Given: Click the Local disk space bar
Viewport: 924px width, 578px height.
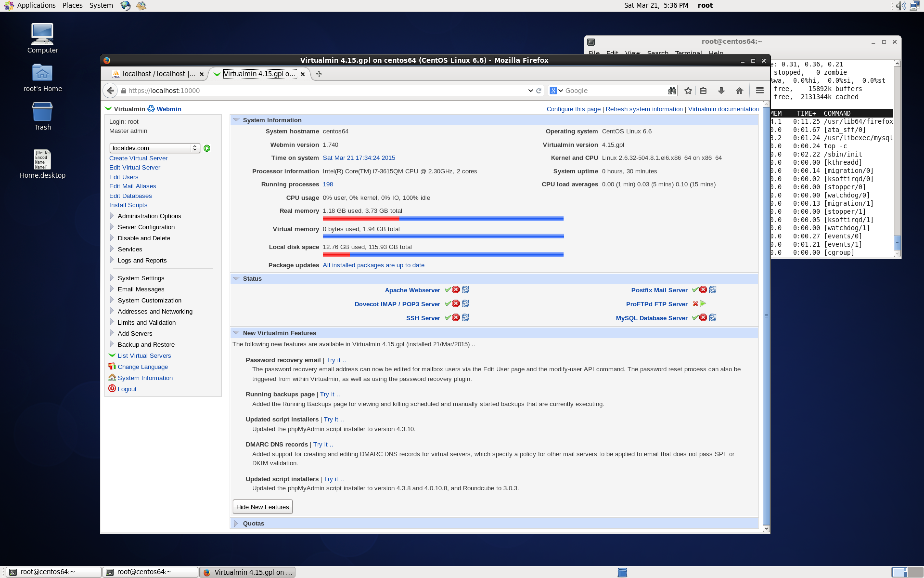Looking at the screenshot, I should click(x=443, y=254).
